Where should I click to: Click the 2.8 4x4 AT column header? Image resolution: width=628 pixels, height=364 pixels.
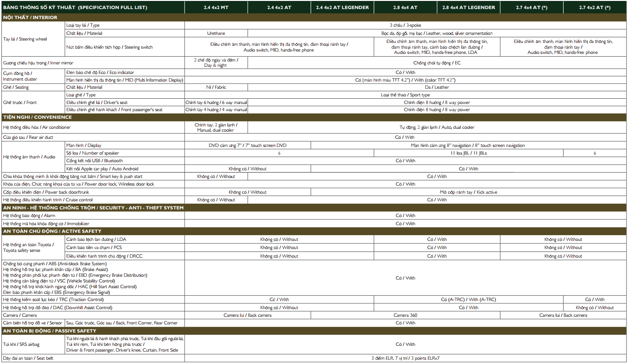point(405,8)
